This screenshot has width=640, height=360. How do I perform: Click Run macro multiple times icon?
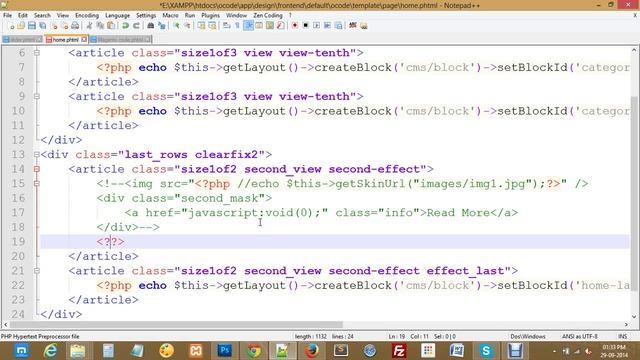327,26
